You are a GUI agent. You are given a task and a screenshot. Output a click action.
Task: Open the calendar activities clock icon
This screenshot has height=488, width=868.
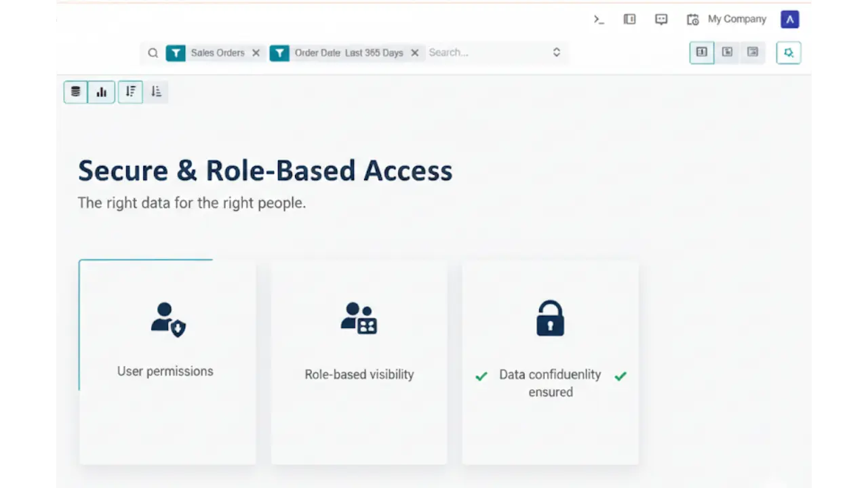[692, 20]
